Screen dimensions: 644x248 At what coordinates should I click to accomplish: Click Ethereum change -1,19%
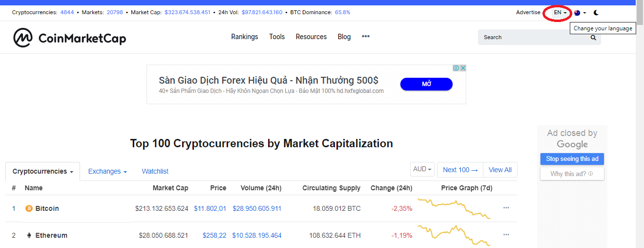pyautogui.click(x=402, y=235)
